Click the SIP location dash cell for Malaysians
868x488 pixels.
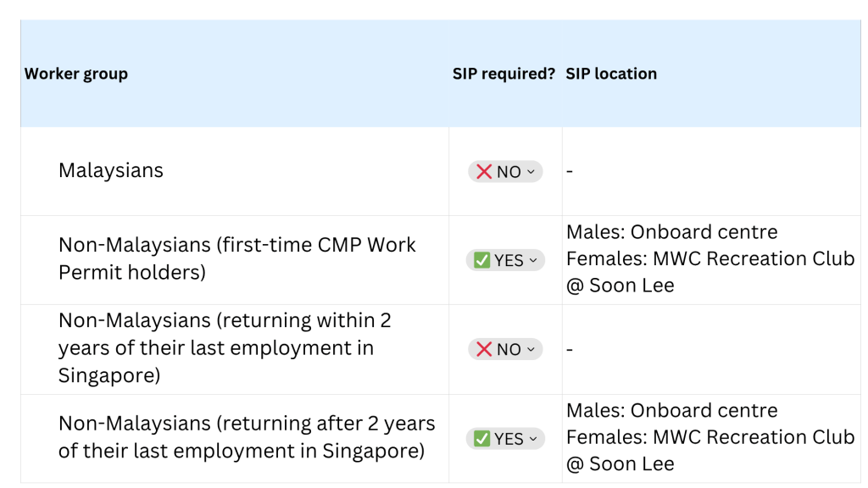click(570, 171)
